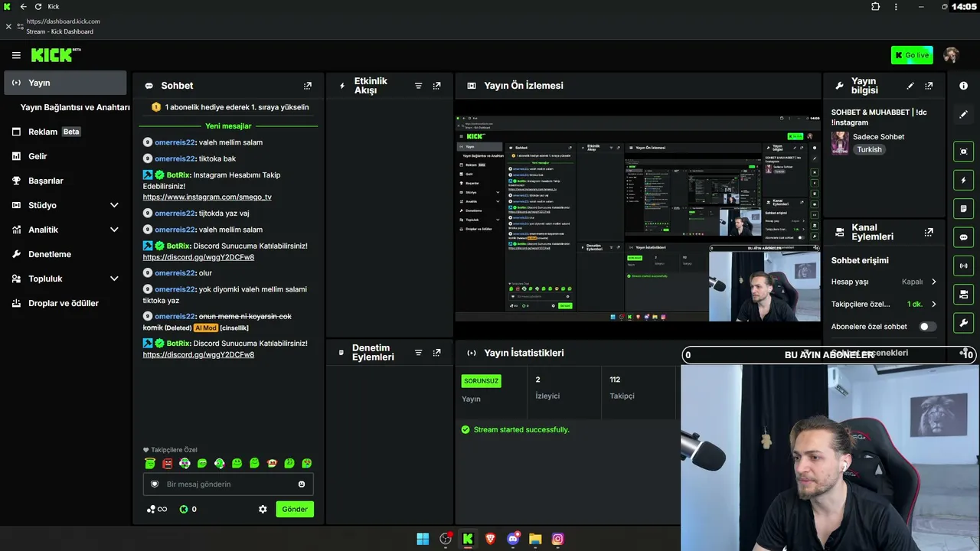The image size is (980, 551).
Task: Open Hesap yaşı setting chevron
Action: pos(933,282)
